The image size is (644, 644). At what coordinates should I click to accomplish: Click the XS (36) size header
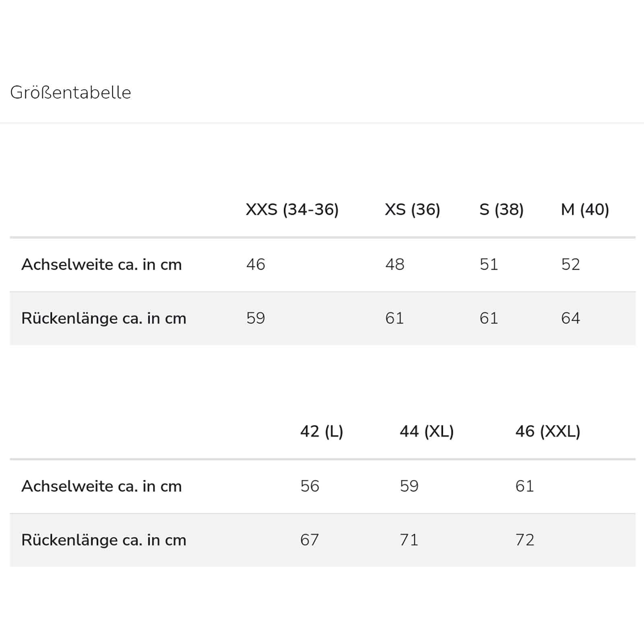coord(412,210)
